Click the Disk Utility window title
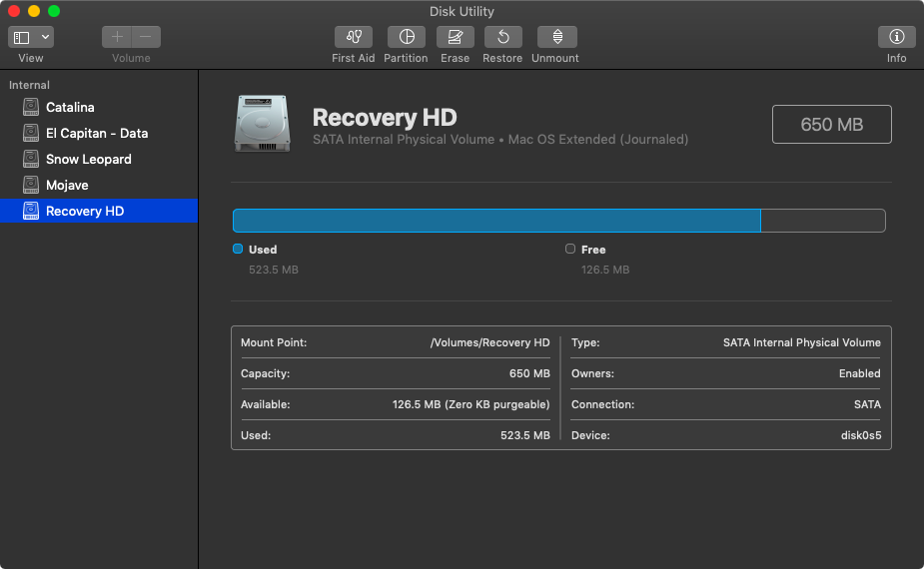The height and width of the screenshot is (569, 924). [x=462, y=11]
